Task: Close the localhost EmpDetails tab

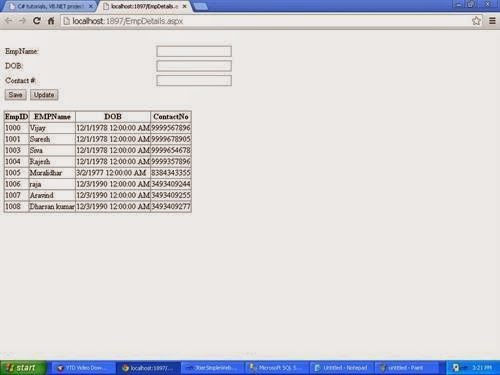Action: coord(184,6)
